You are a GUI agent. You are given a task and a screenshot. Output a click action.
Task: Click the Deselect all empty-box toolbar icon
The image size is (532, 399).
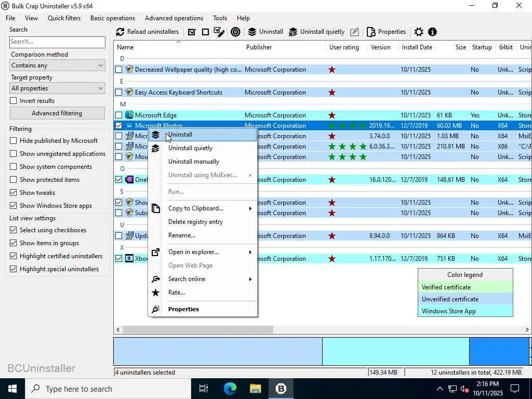point(205,32)
